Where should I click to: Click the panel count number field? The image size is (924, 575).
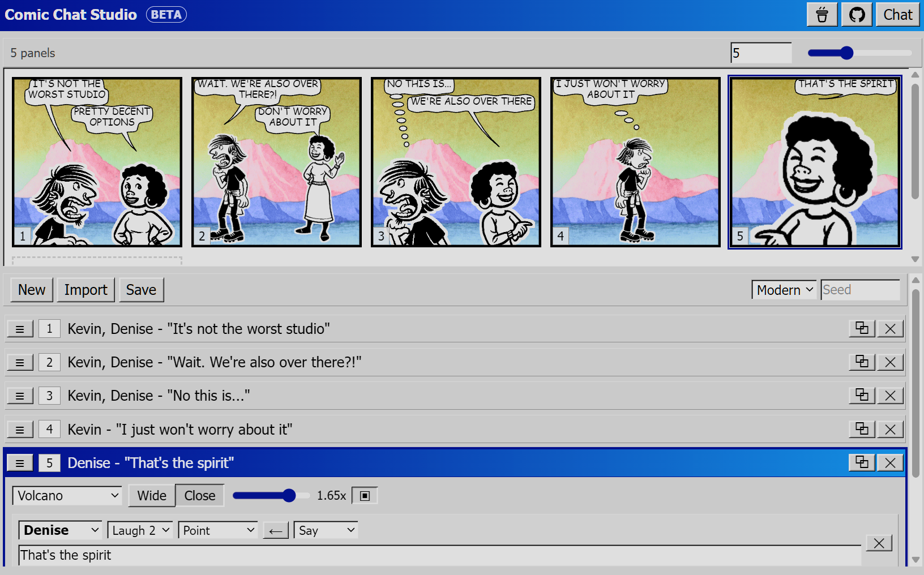pos(761,53)
